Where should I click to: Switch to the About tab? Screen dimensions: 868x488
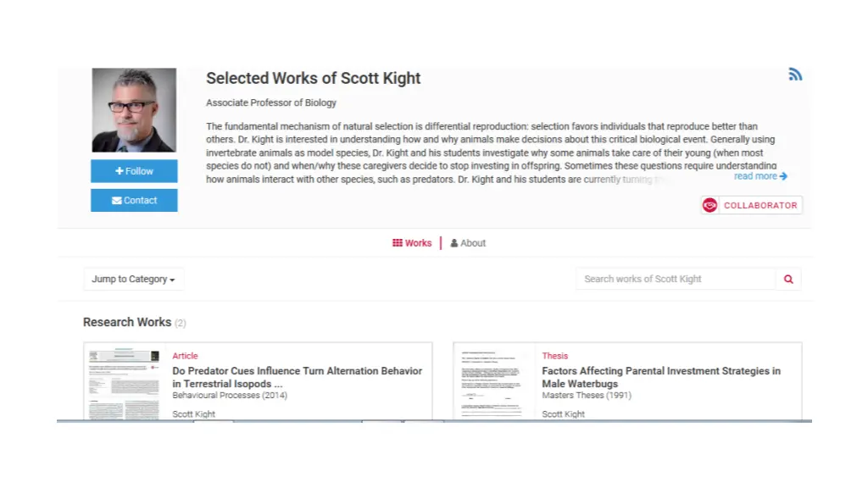(468, 243)
